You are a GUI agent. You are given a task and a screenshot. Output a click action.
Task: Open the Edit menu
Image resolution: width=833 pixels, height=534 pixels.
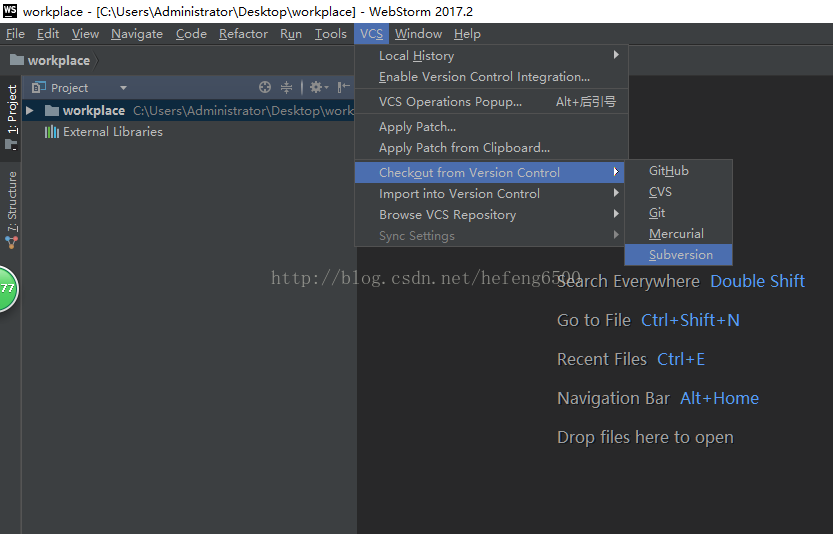[48, 33]
